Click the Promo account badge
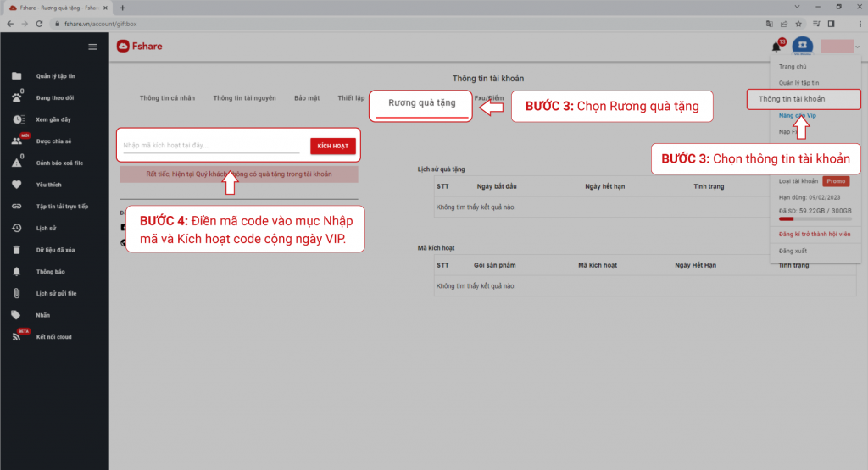868x470 pixels. [x=836, y=181]
